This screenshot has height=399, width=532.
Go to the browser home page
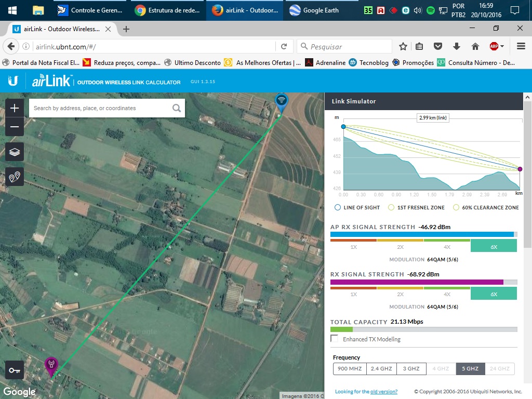475,46
